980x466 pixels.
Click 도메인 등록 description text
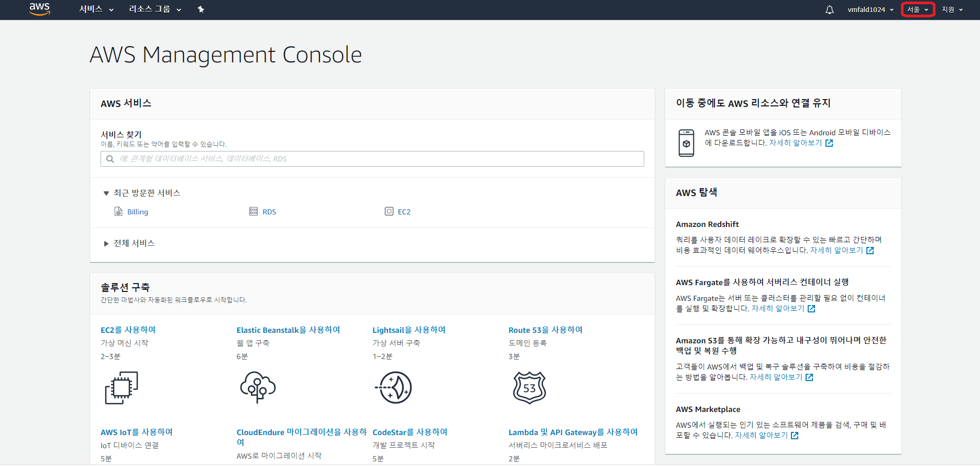tap(528, 343)
